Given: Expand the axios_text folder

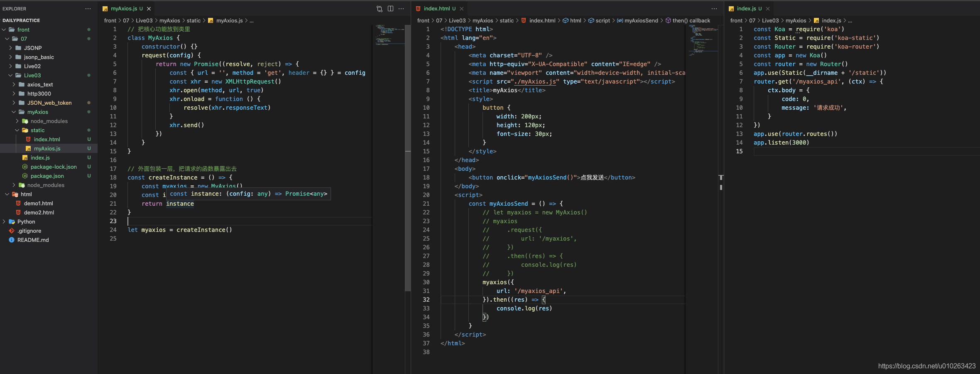Looking at the screenshot, I should coord(49,84).
